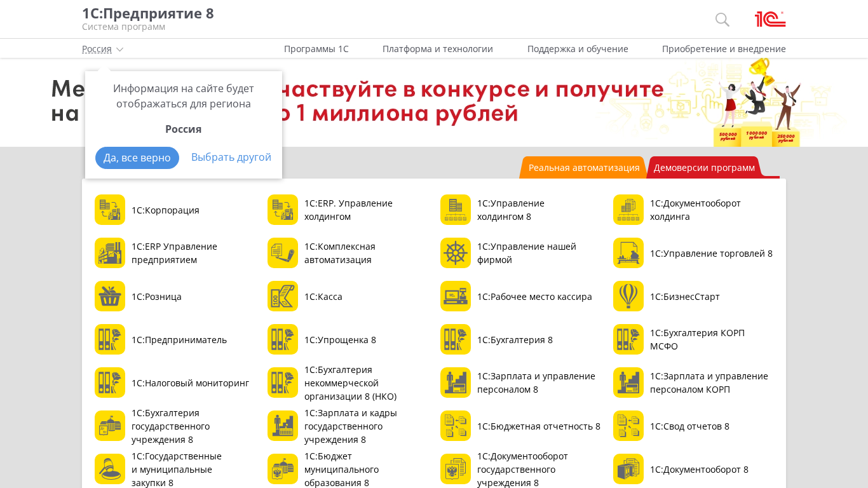Expand the Россия region dropdown

[x=102, y=49]
